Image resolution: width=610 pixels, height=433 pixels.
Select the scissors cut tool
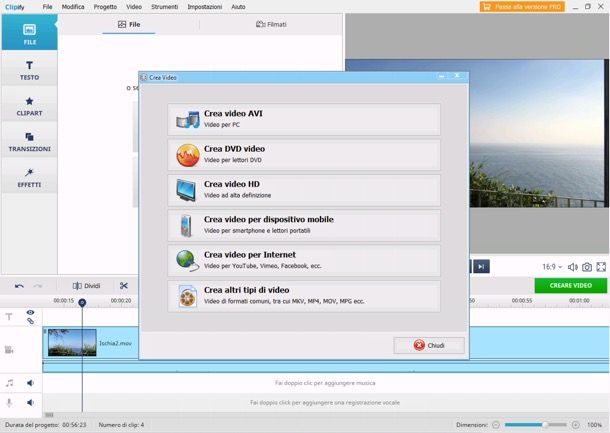pyautogui.click(x=124, y=286)
